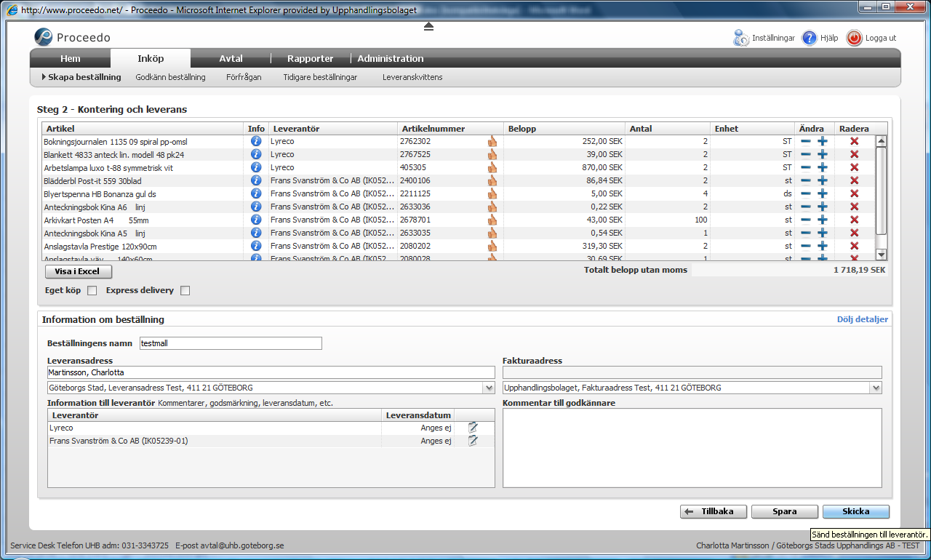Decrease quantity of Anslagstavla Prestige 120x90cm
The height and width of the screenshot is (560, 931).
pyautogui.click(x=806, y=246)
